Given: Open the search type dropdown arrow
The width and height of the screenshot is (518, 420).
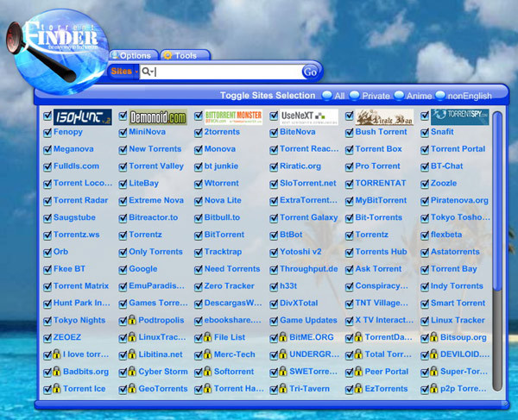Looking at the screenshot, I should click(x=152, y=72).
